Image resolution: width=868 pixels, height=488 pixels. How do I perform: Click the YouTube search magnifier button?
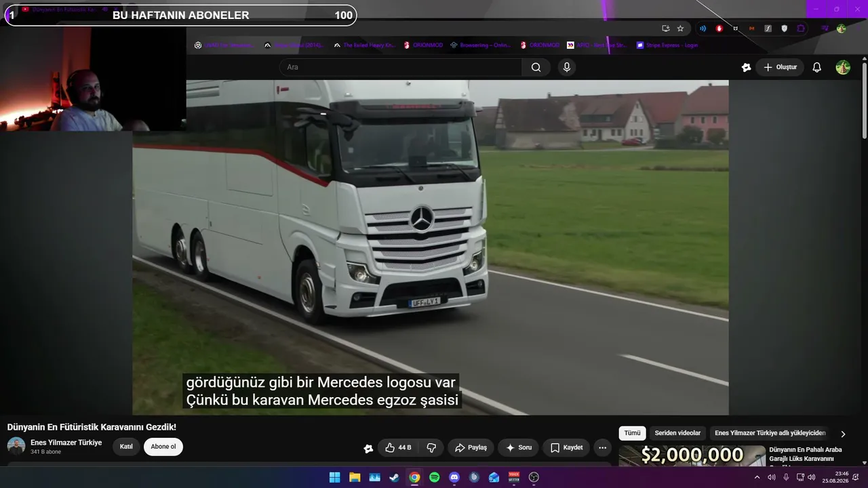536,67
